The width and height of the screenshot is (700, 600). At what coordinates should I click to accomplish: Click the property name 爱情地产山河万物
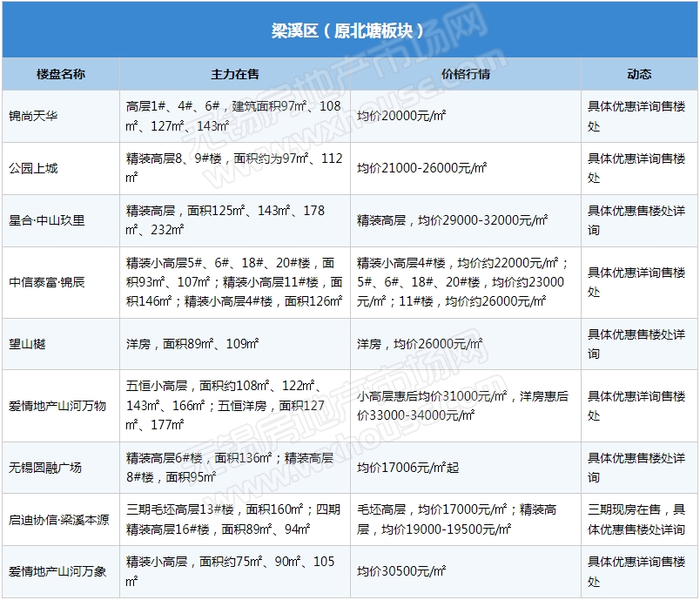coord(57,406)
